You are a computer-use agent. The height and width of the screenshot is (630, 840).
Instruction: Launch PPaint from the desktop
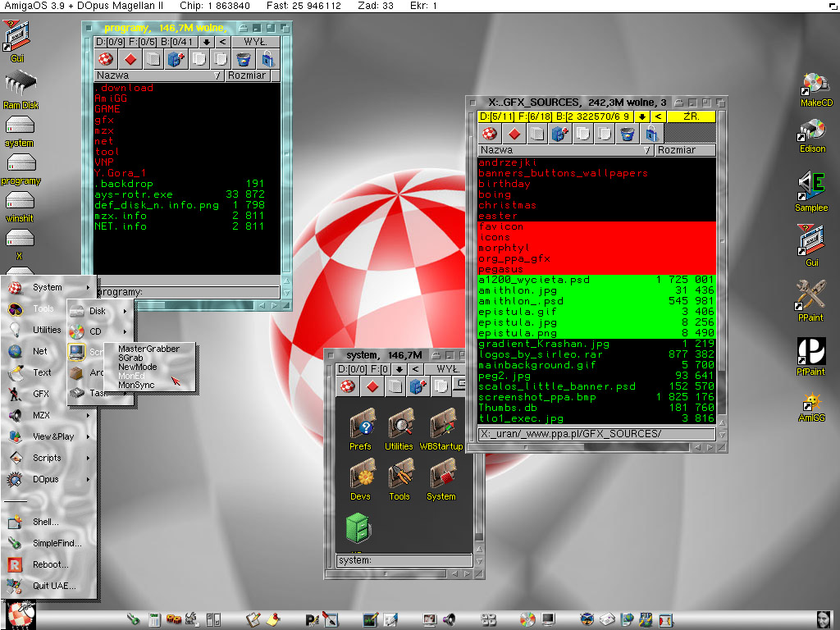tap(810, 301)
